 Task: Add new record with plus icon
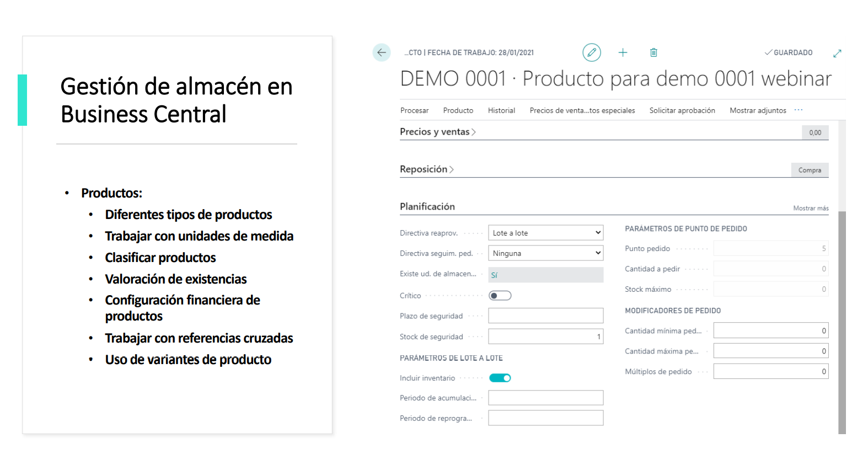tap(623, 52)
